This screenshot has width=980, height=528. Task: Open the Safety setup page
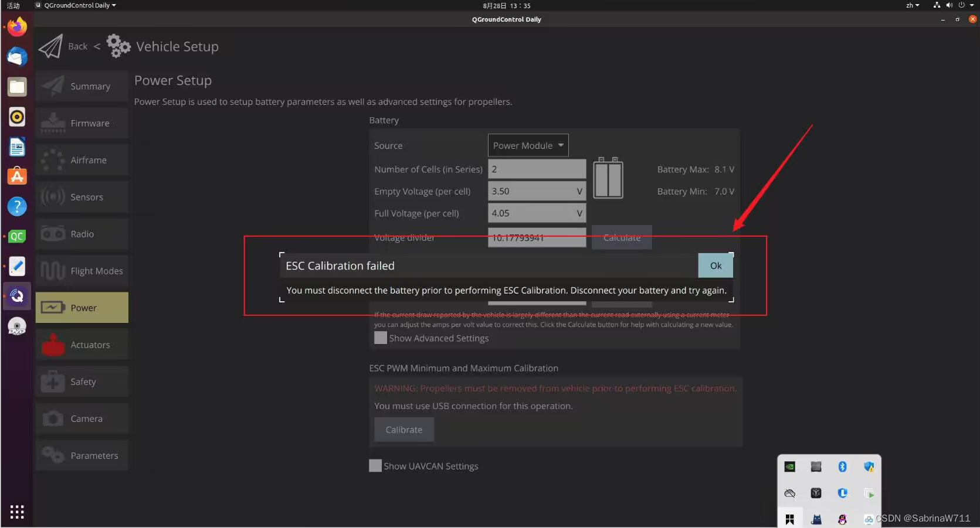click(x=82, y=381)
